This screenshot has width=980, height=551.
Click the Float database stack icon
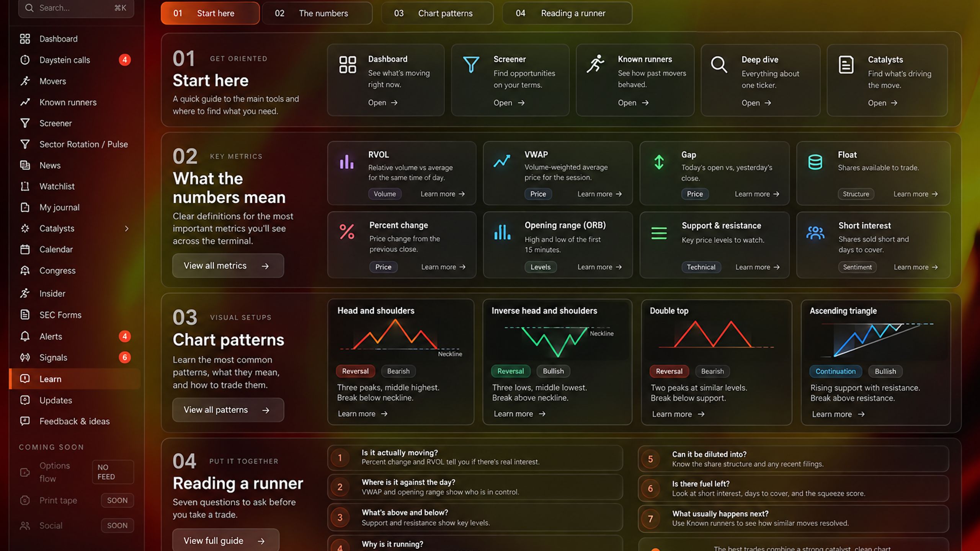click(815, 162)
